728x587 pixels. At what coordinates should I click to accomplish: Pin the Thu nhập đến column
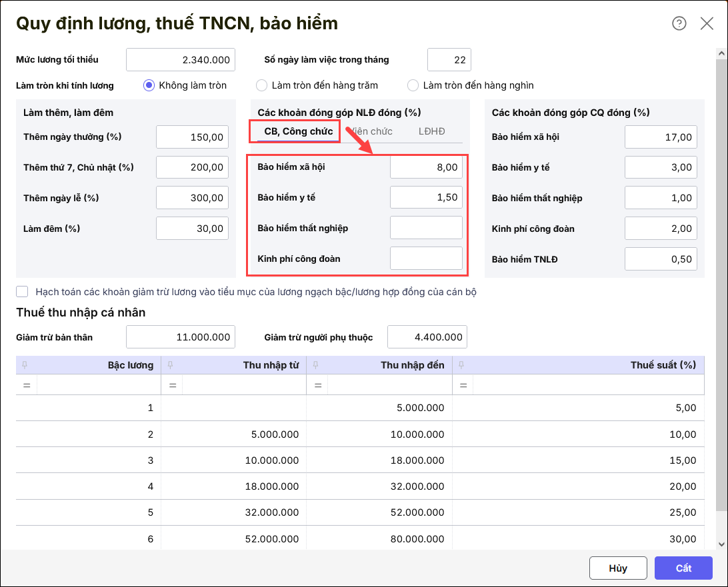(315, 364)
